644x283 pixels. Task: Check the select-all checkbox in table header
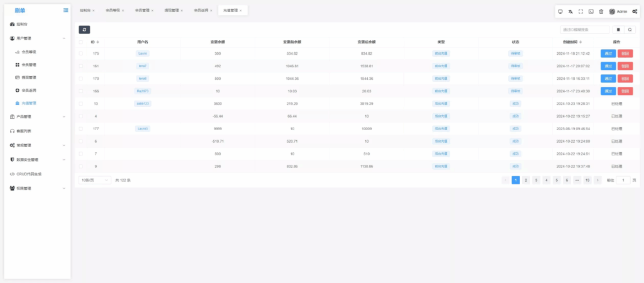click(x=80, y=42)
